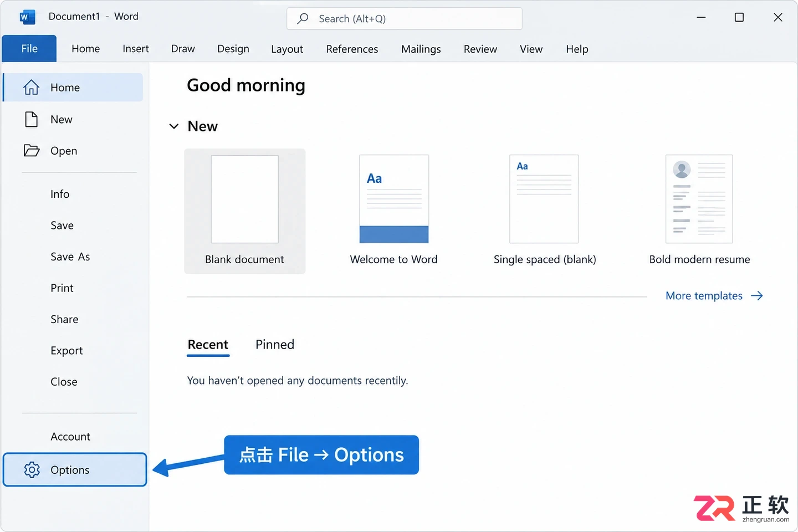Screen dimensions: 798x532
Task: Open the File ribbon tab
Action: coord(29,49)
